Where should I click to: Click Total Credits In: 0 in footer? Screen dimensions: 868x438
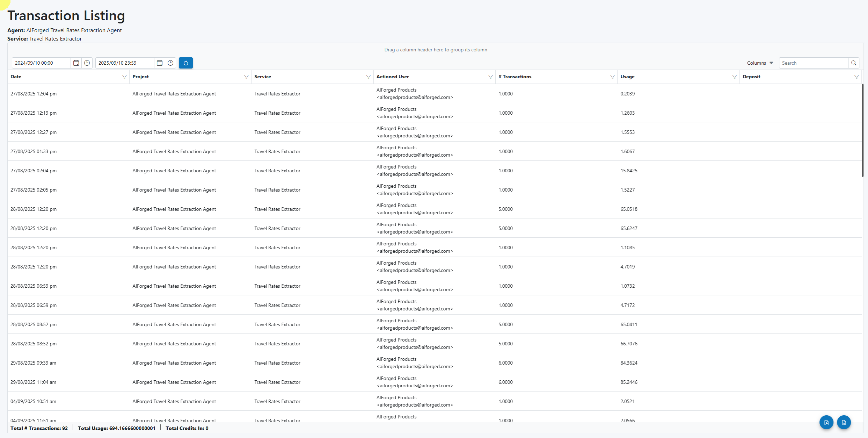click(x=187, y=428)
